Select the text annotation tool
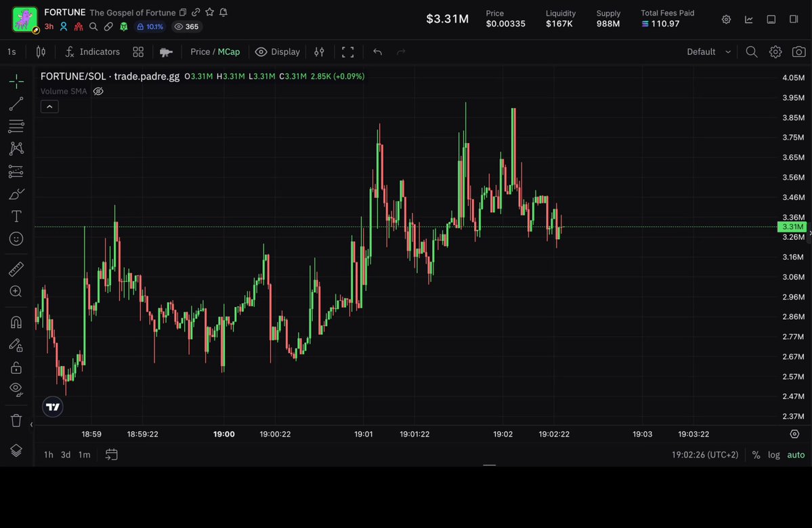 pyautogui.click(x=16, y=216)
